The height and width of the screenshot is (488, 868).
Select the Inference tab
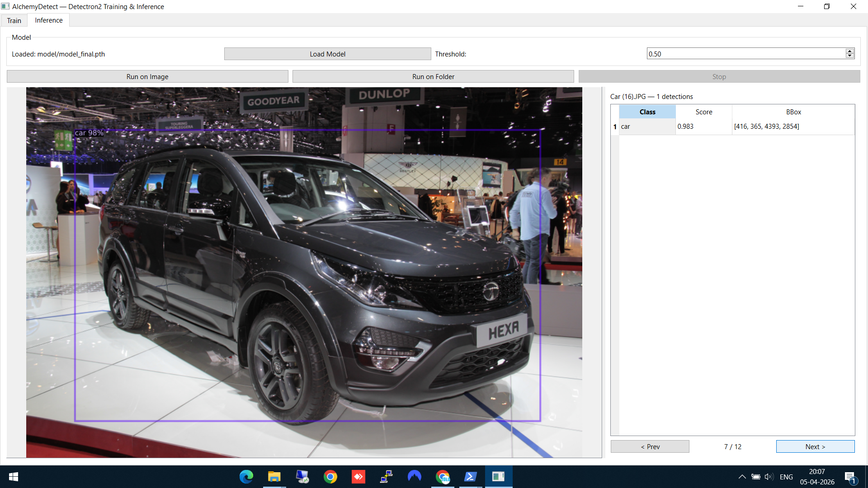pos(48,20)
